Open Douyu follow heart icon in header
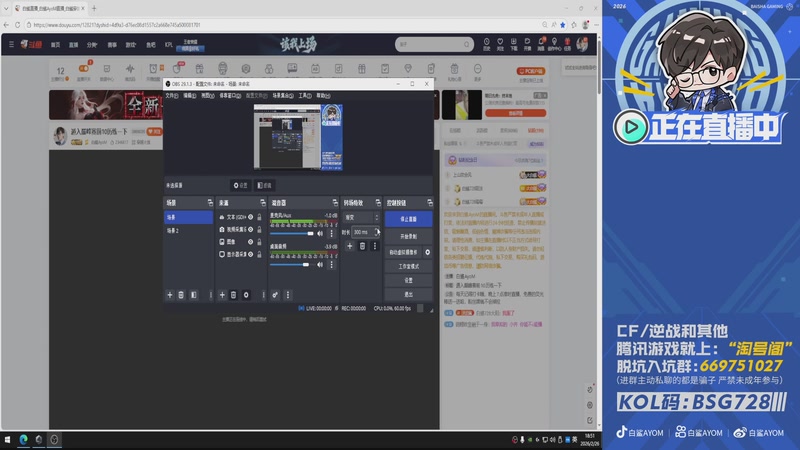800x450 pixels. [500, 44]
